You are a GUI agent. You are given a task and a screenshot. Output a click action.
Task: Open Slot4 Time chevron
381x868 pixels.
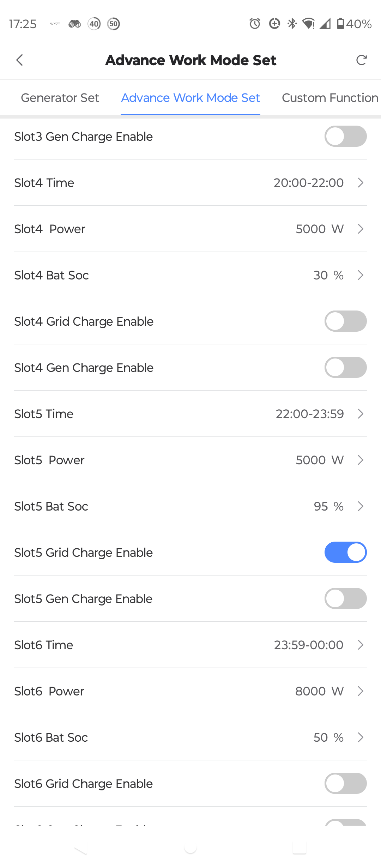pyautogui.click(x=360, y=183)
